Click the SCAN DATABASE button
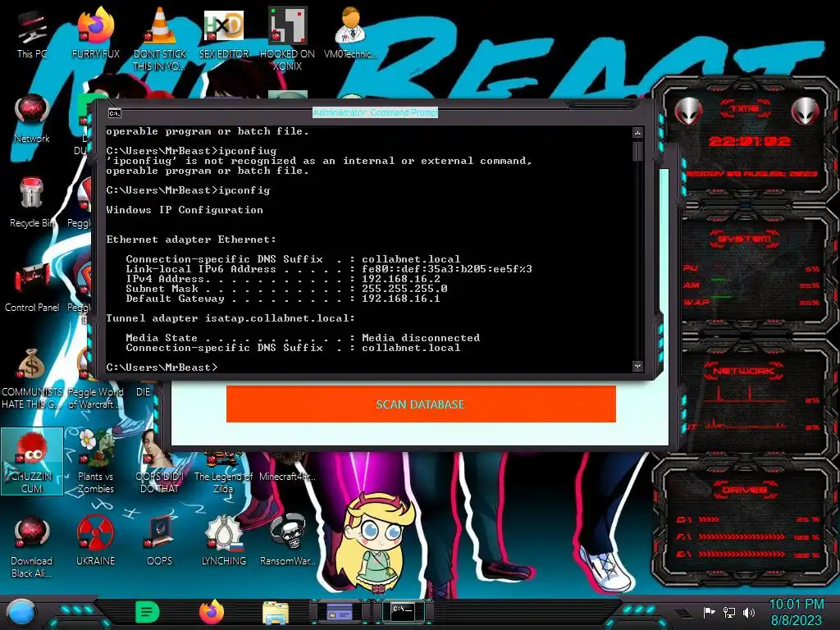This screenshot has height=630, width=840. 421,404
